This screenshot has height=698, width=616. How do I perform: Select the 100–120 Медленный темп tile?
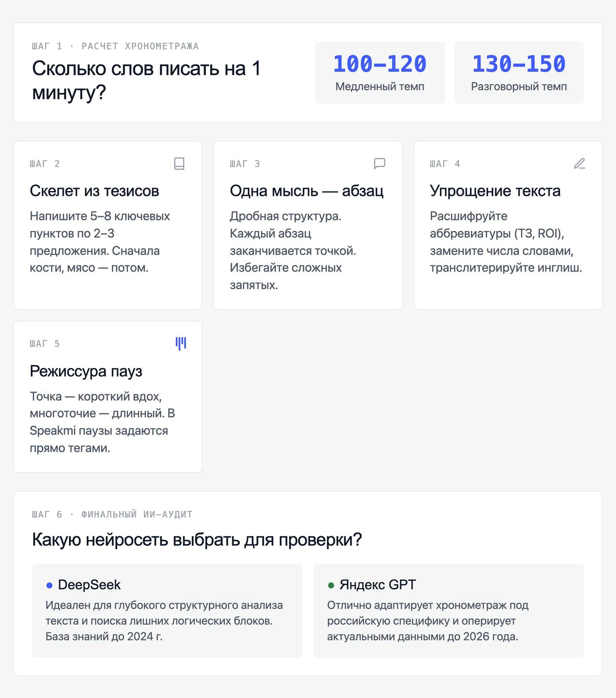pos(380,73)
